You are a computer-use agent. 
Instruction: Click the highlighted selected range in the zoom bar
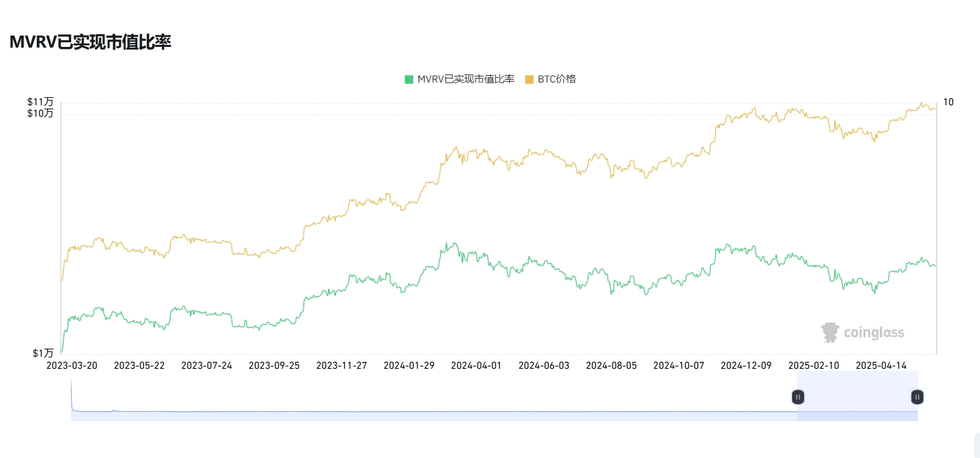click(x=857, y=396)
